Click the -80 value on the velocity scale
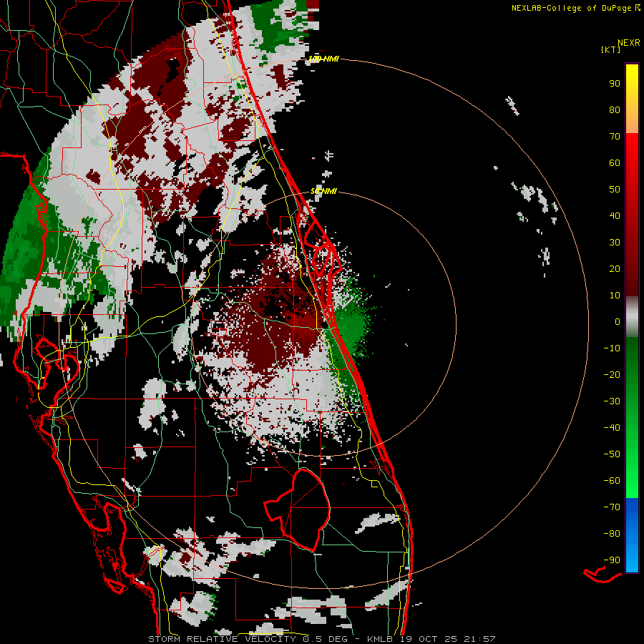Viewport: 644px width, 644px height. [x=612, y=534]
